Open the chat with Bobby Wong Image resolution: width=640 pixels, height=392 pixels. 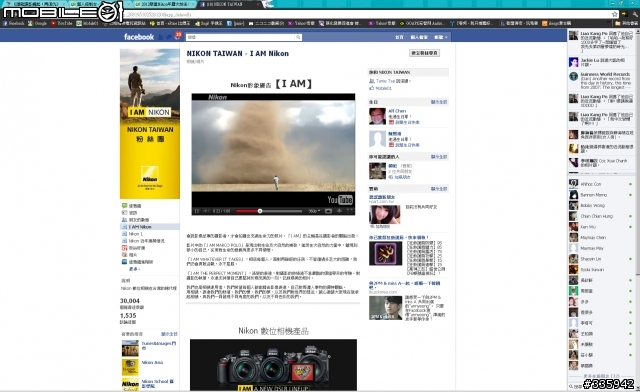600,206
